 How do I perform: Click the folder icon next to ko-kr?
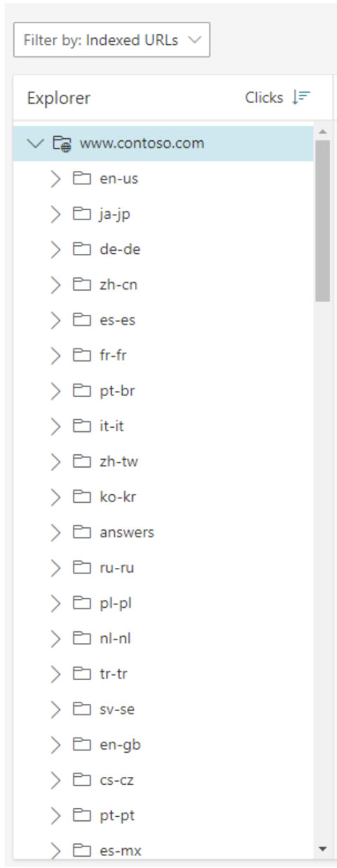coord(83,497)
